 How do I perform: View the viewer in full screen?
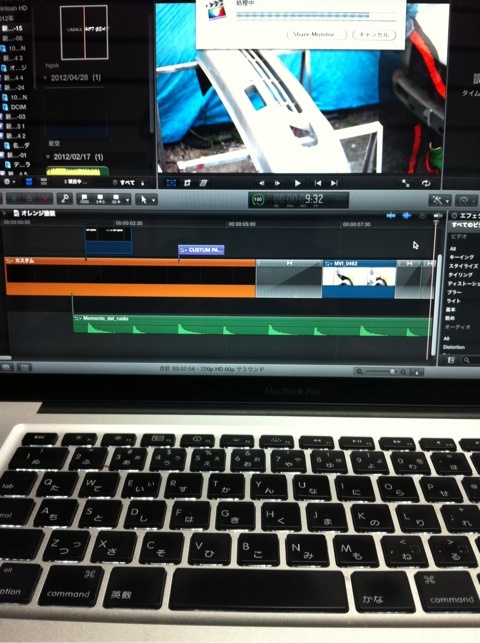tap(405, 183)
